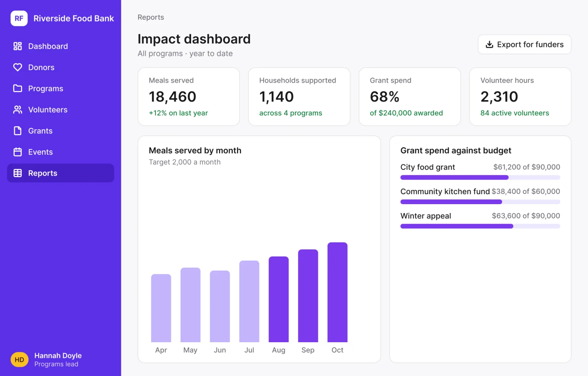Click '$61,200 of $90,000' amount
This screenshot has height=376, width=588.
click(x=527, y=167)
